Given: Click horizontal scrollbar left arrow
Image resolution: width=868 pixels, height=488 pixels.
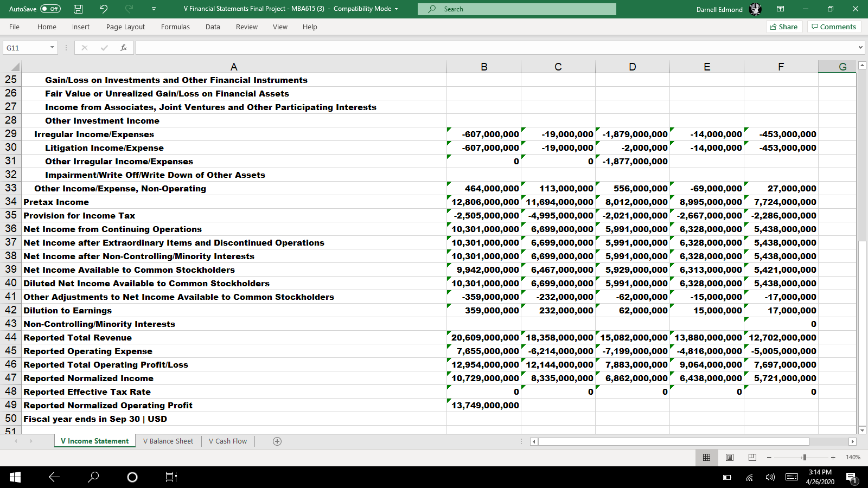Looking at the screenshot, I should 534,441.
